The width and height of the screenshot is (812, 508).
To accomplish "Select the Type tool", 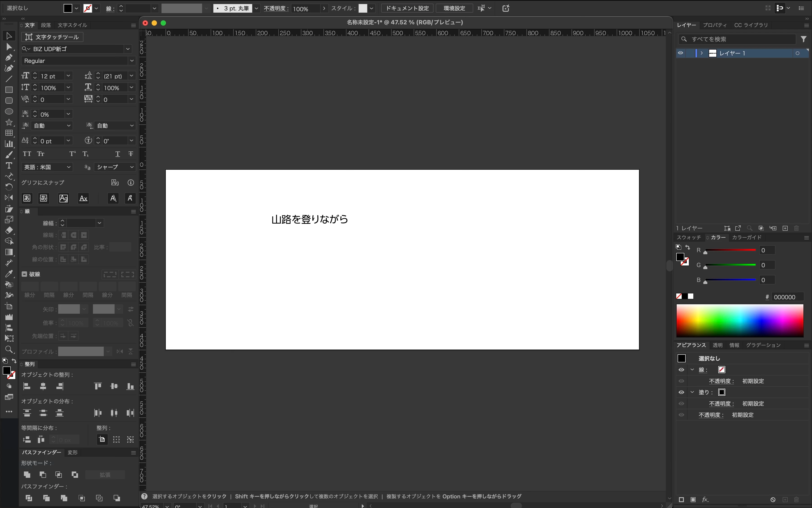I will pos(9,166).
